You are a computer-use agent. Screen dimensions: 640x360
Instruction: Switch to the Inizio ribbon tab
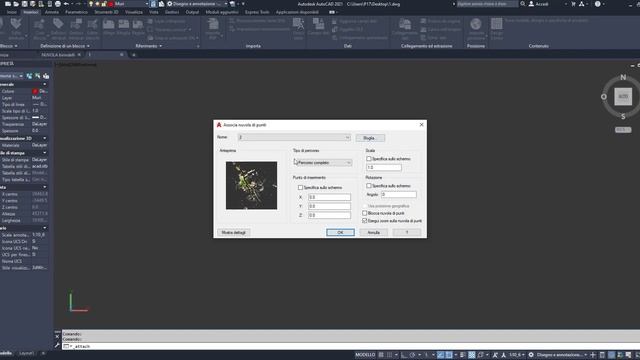[12, 12]
